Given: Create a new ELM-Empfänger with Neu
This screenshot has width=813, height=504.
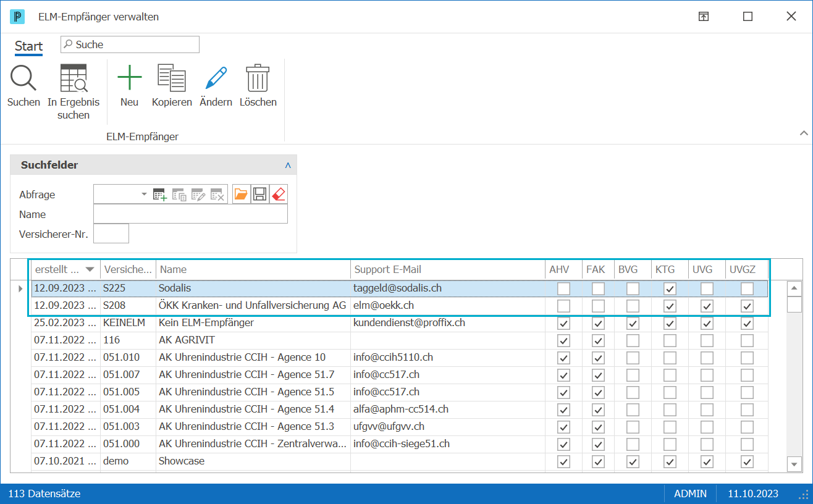Looking at the screenshot, I should click(x=130, y=78).
